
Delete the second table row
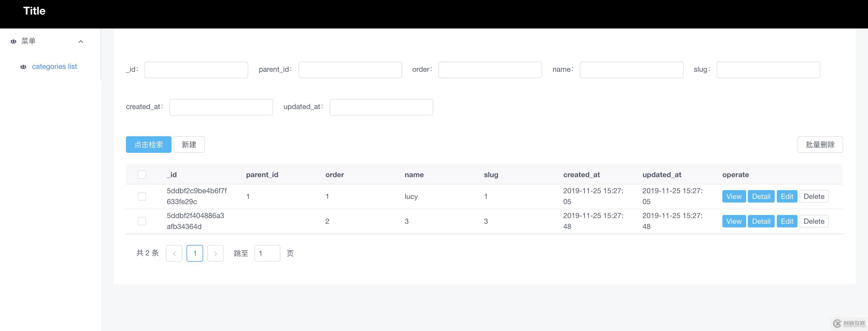[814, 221]
